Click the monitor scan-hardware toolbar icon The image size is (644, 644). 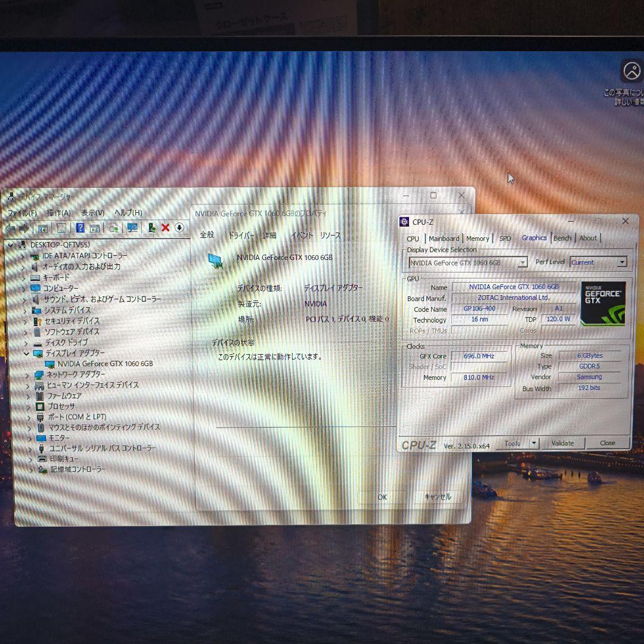[132, 228]
